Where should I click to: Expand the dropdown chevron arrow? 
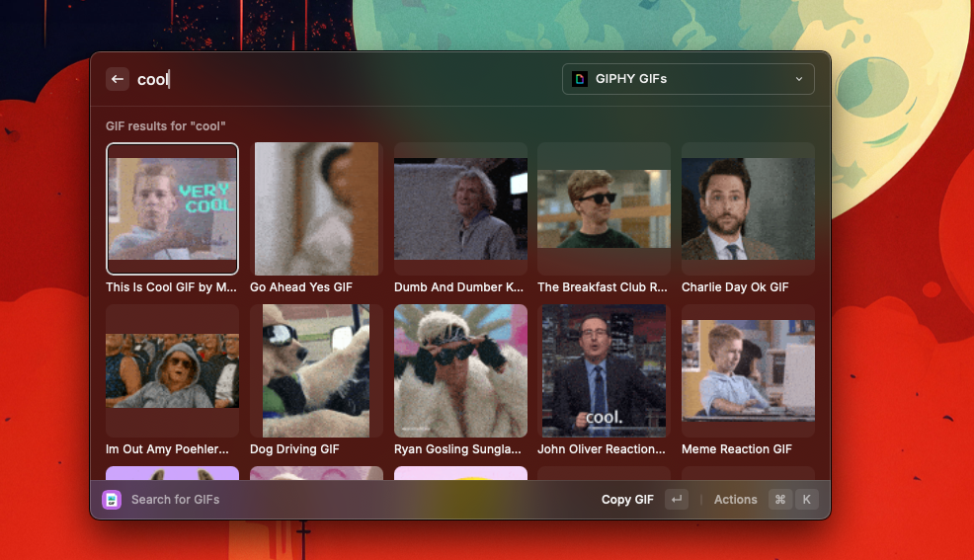pyautogui.click(x=798, y=79)
